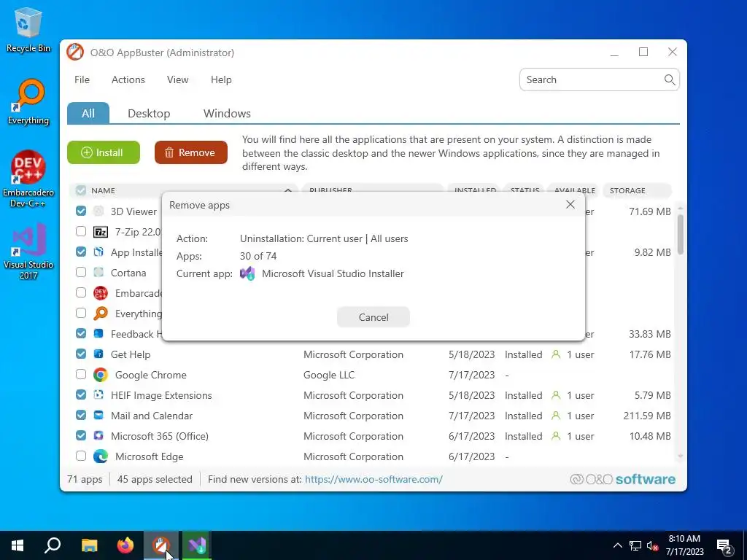Close the Remove apps dialog
The image size is (747, 560).
point(570,205)
